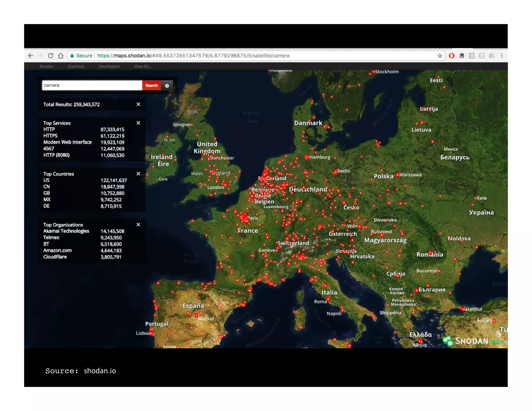Click the HTTP service row
Image resolution: width=532 pixels, height=411 pixels.
[84, 129]
